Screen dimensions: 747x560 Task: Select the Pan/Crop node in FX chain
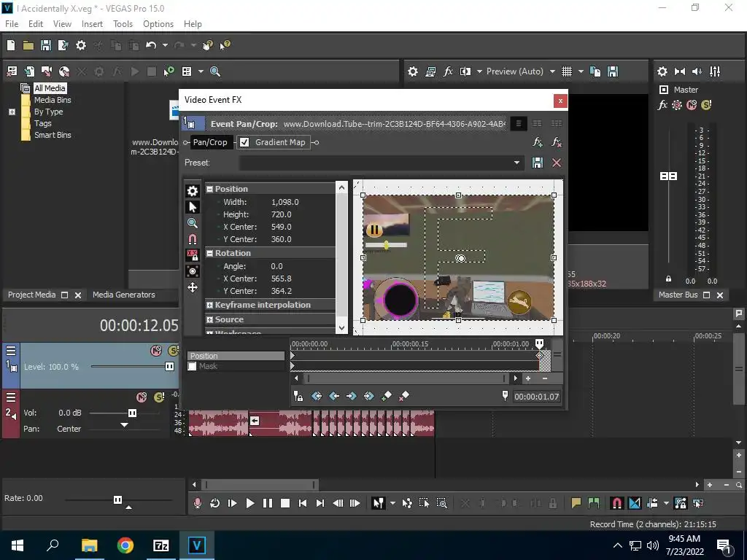pyautogui.click(x=210, y=142)
